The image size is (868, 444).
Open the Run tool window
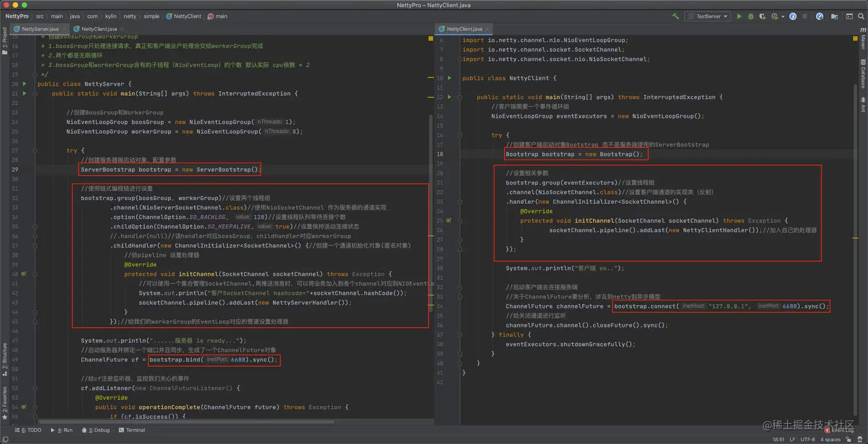pyautogui.click(x=61, y=430)
